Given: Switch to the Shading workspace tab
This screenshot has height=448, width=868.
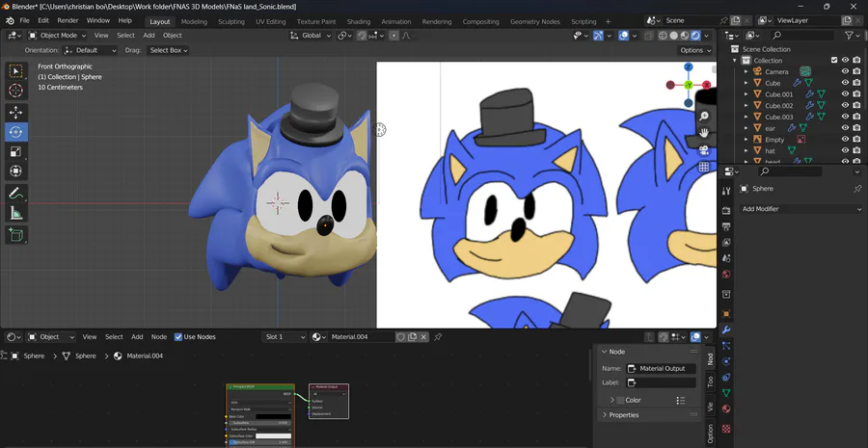Looking at the screenshot, I should pos(358,21).
